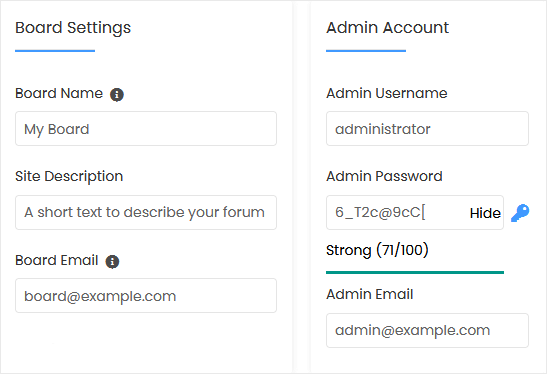Click the Board Name label
This screenshot has height=374, width=547.
coord(59,93)
